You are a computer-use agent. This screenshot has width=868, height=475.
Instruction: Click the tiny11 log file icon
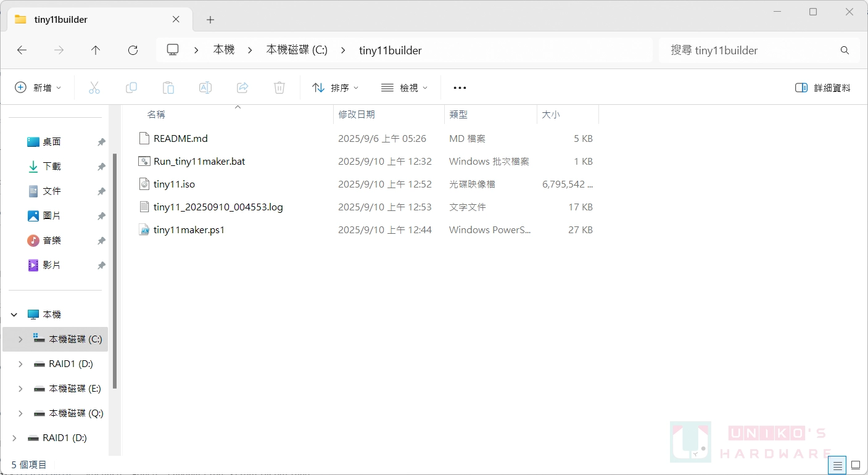144,207
